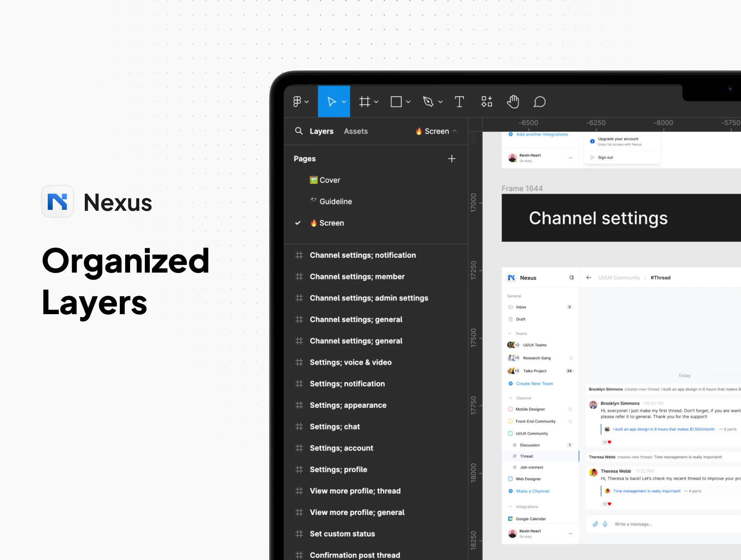Click the attachment paperclip icon
Screen dimensions: 741x560
coord(595,524)
